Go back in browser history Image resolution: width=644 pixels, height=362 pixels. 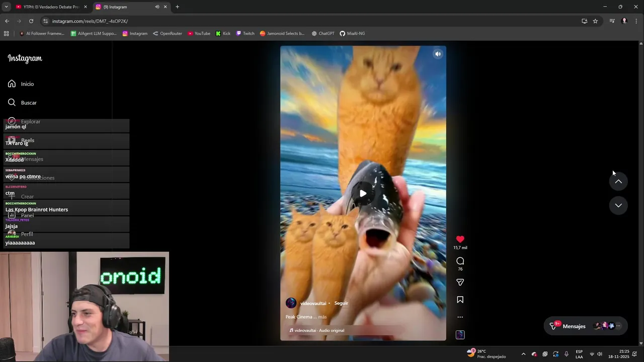[x=7, y=21]
